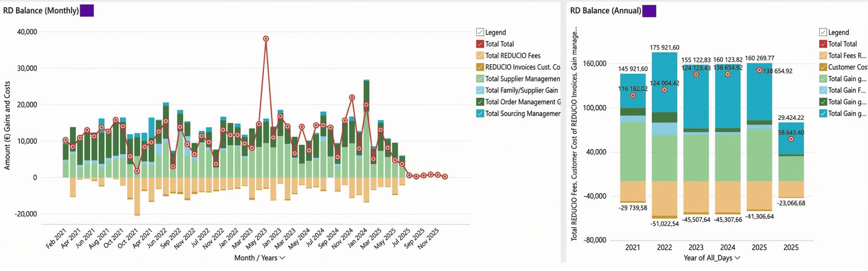The height and width of the screenshot is (271, 868).
Task: Uncheck Legend checkbox in monthly chart
Action: click(480, 32)
